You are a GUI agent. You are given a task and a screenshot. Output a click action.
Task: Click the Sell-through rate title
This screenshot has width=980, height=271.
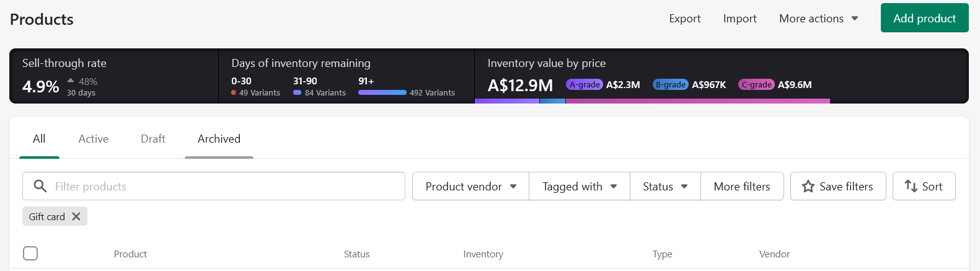[x=64, y=63]
